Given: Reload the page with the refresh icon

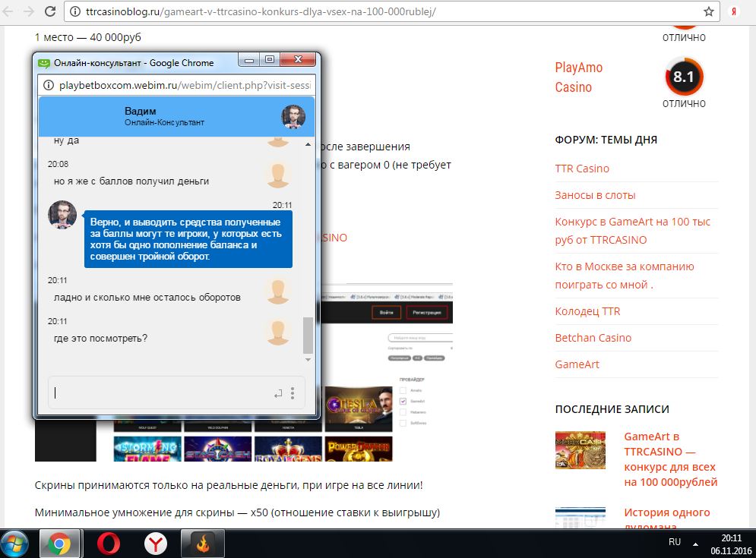Looking at the screenshot, I should (49, 11).
